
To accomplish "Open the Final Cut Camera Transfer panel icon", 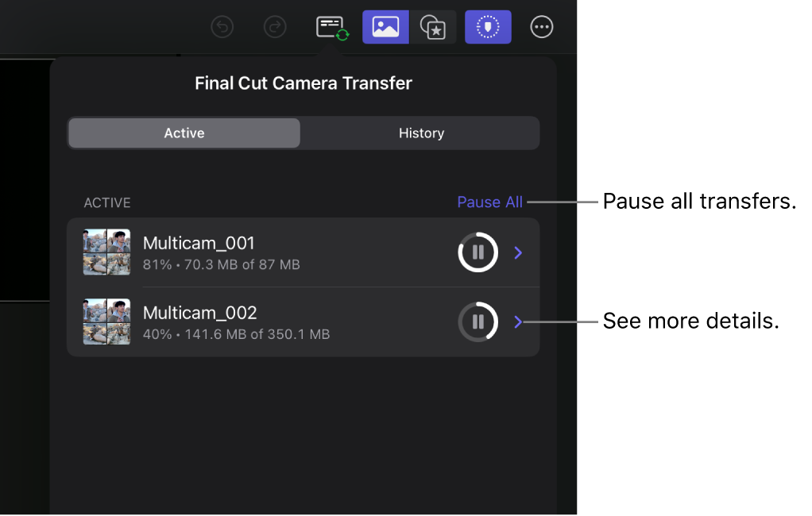I will pos(331,26).
